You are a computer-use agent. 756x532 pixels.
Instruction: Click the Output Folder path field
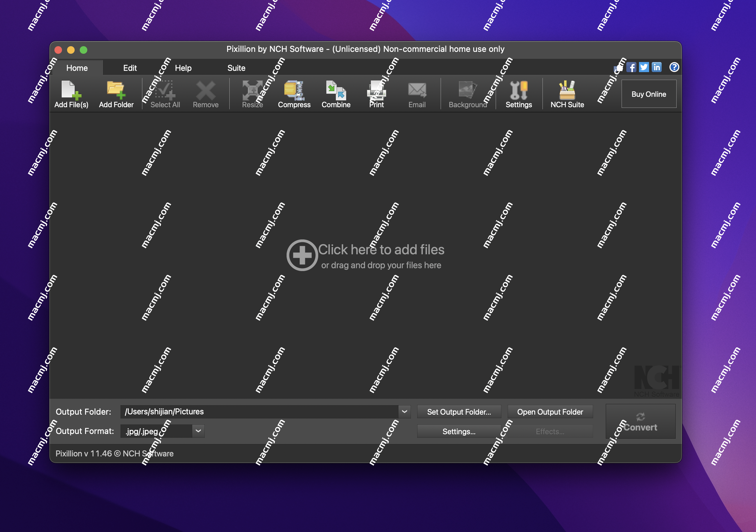click(259, 411)
